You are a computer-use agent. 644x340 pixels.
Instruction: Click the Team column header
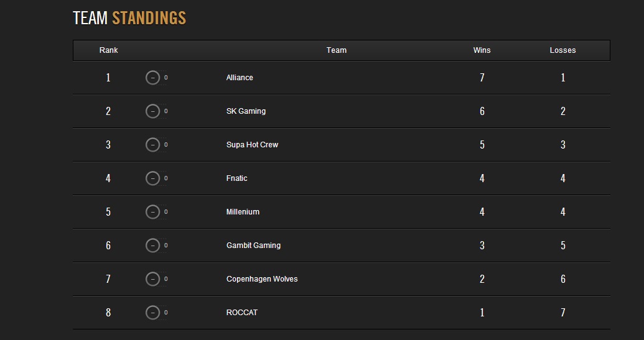337,50
